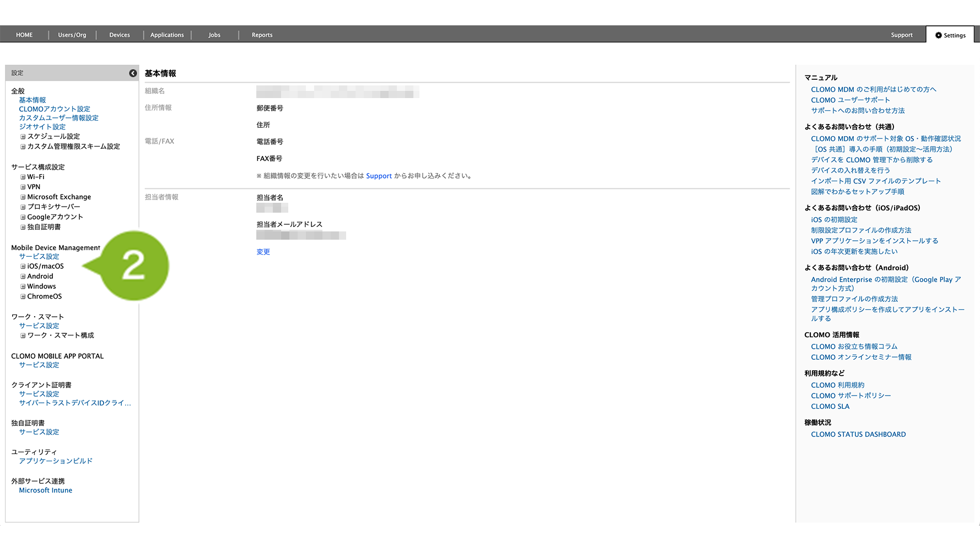Expand the スケジュール設定 node
Screen dimensions: 980x551
pos(23,137)
